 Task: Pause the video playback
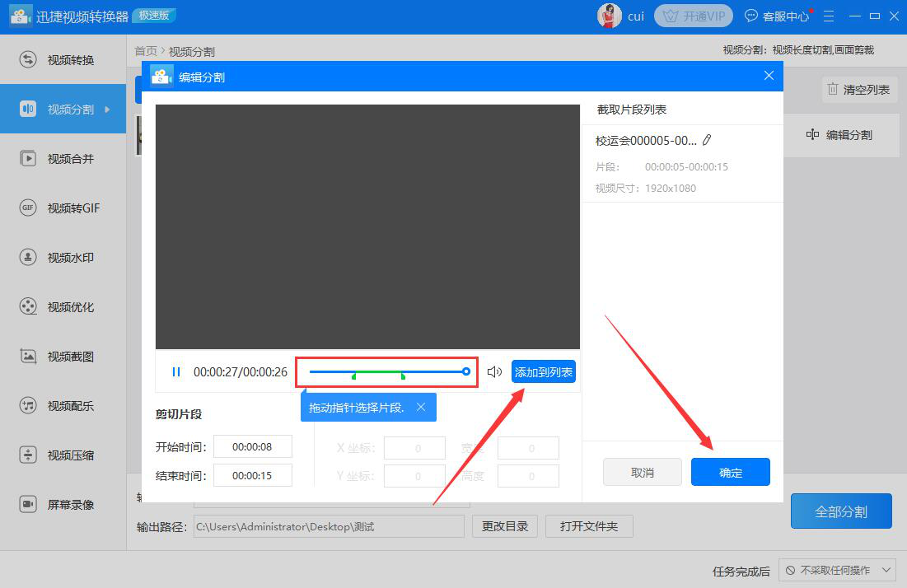(x=175, y=371)
